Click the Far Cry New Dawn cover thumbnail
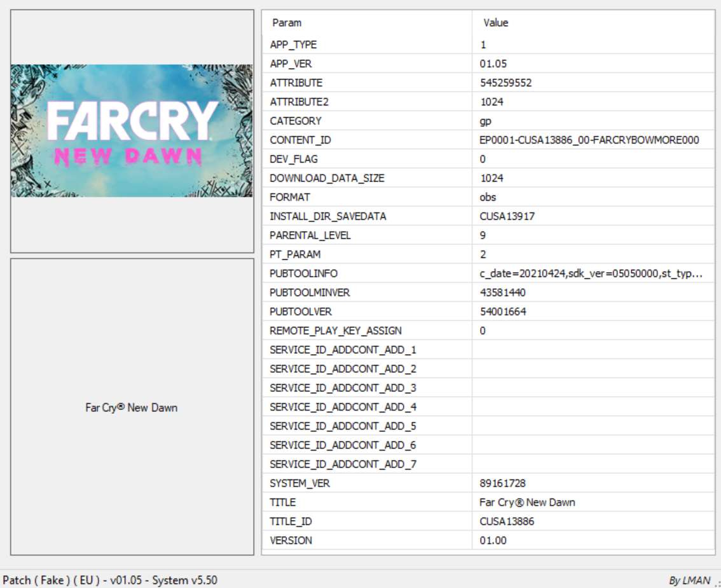721x588 pixels. tap(132, 130)
